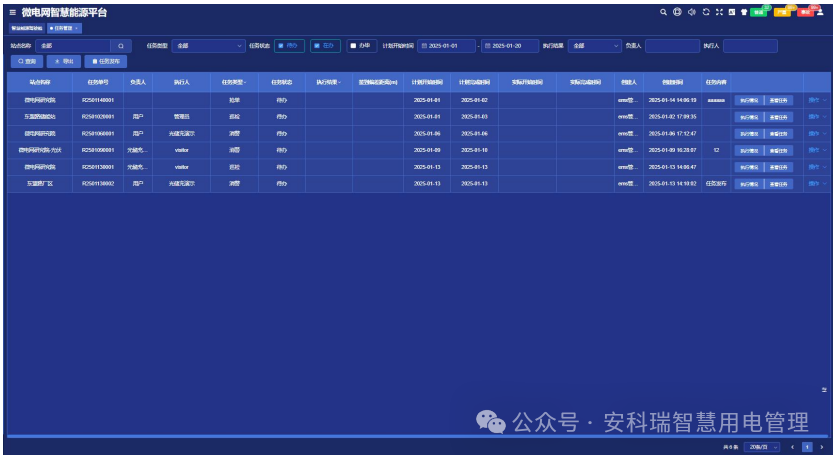Click the 2025-01-01 start date field
Viewport: 835px width, 455px height.
tap(446, 46)
